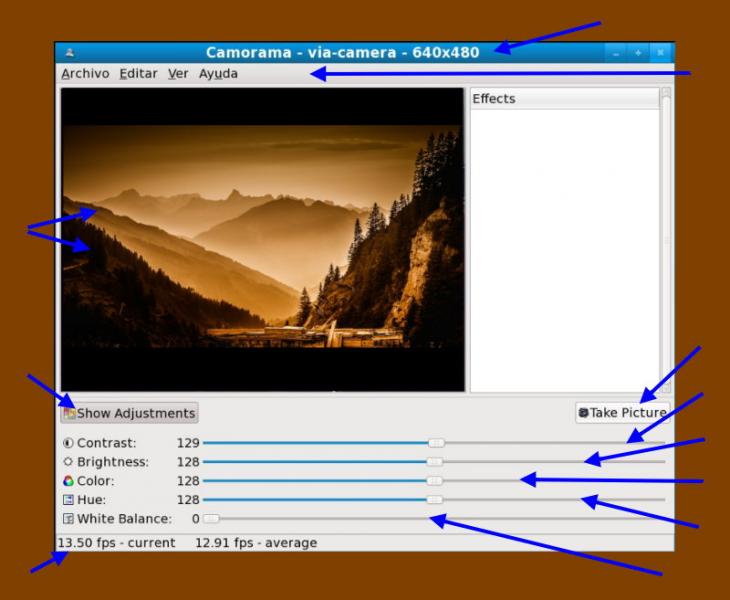
Task: Click the Take Picture button
Action: coord(622,412)
